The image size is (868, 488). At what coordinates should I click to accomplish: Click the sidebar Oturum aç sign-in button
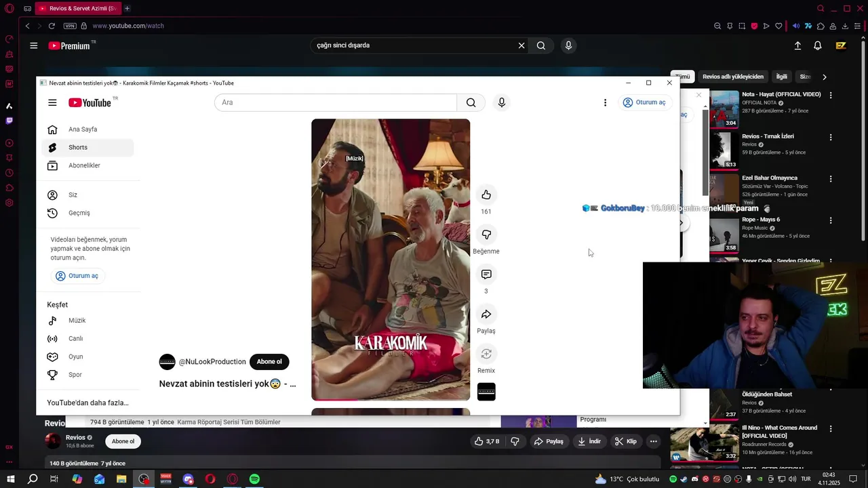[x=77, y=276]
